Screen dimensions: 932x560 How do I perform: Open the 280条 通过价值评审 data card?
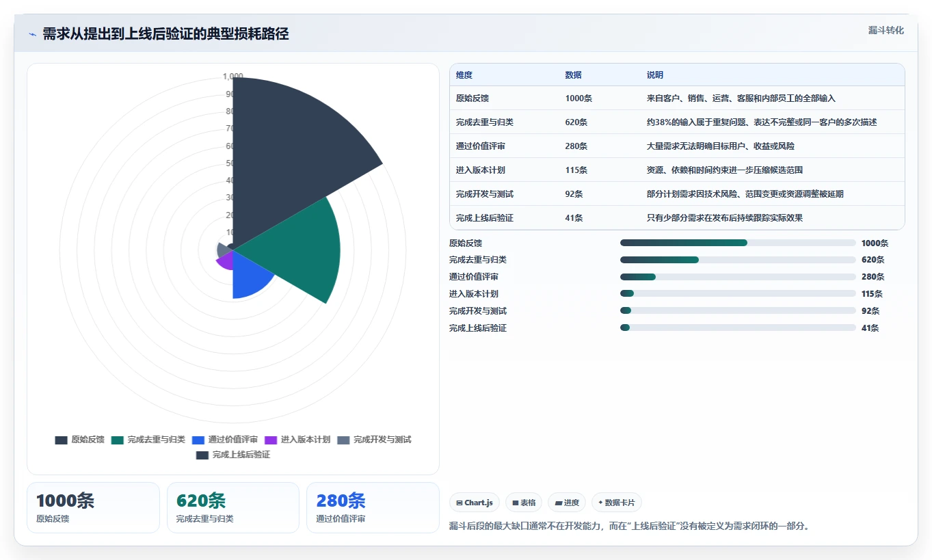(373, 507)
